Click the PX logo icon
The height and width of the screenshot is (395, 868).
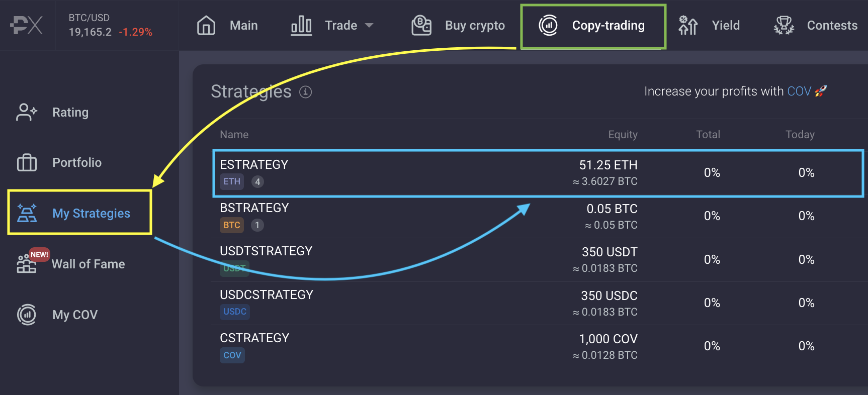tap(27, 25)
